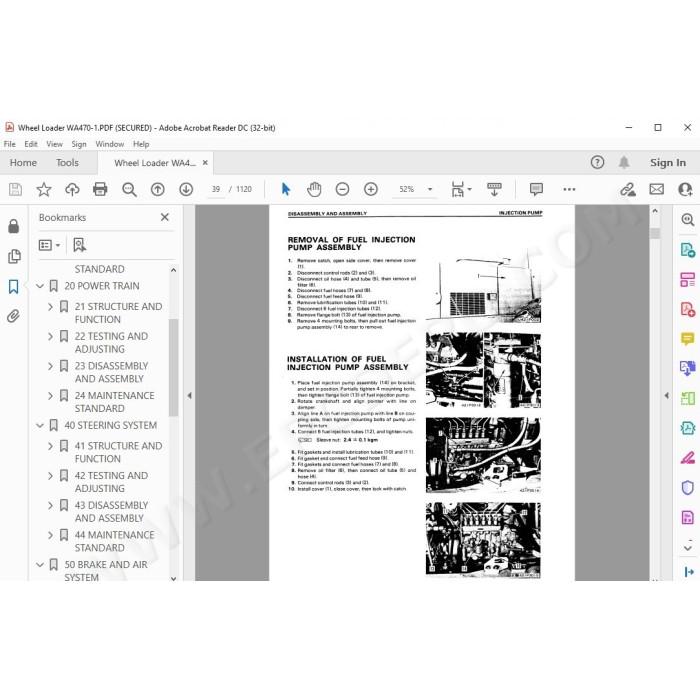The height and width of the screenshot is (700, 700).
Task: Open the Find text magnifier
Action: [x=129, y=189]
